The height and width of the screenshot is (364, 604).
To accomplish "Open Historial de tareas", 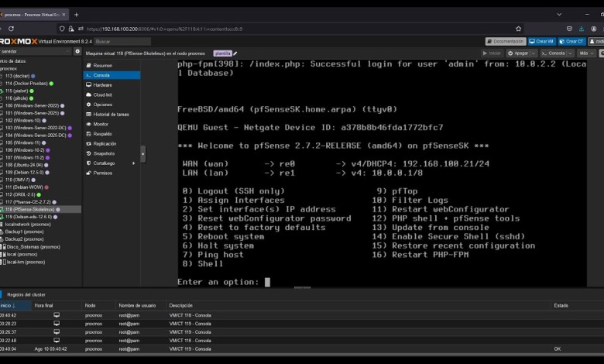I will click(112, 115).
